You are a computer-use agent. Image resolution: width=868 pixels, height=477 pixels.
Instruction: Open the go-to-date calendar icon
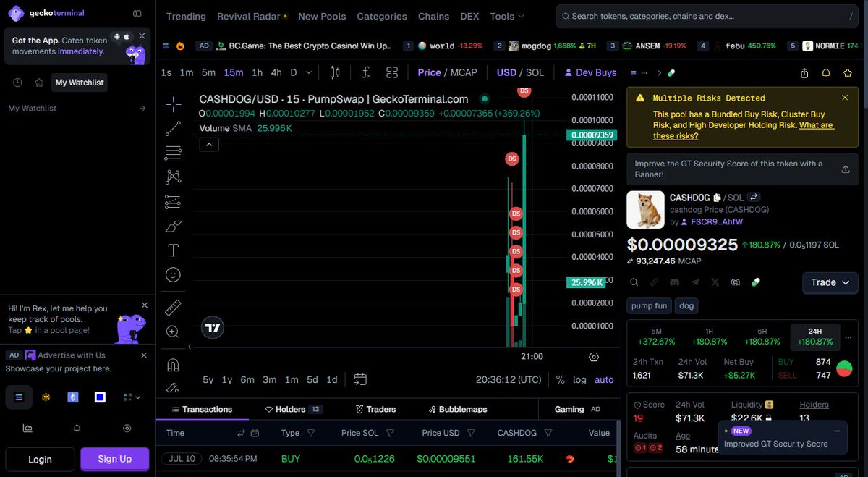(x=360, y=379)
